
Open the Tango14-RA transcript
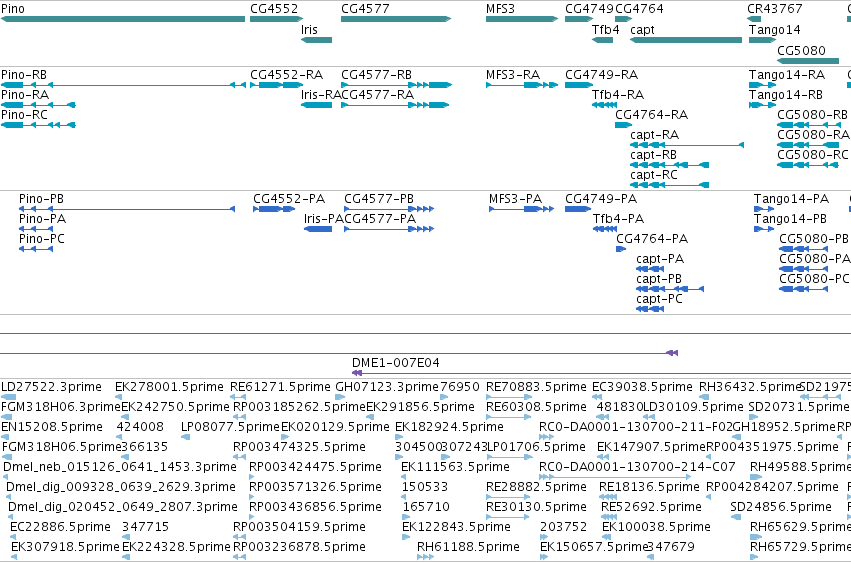(x=763, y=85)
